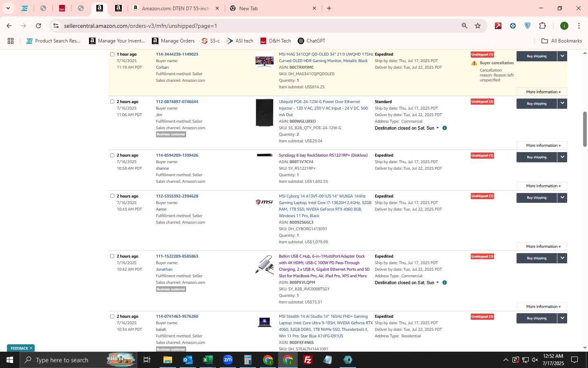The width and height of the screenshot is (588, 368).
Task: Open Outlook from the taskbar
Action: [x=188, y=360]
